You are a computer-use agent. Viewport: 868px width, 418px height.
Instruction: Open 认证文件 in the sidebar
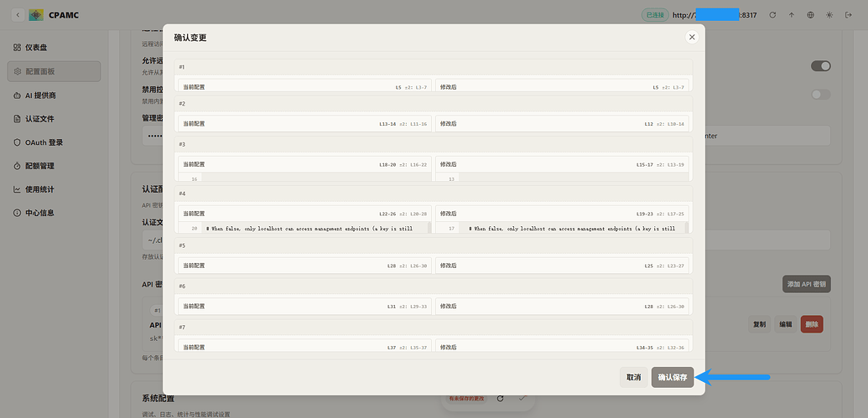tap(55, 118)
